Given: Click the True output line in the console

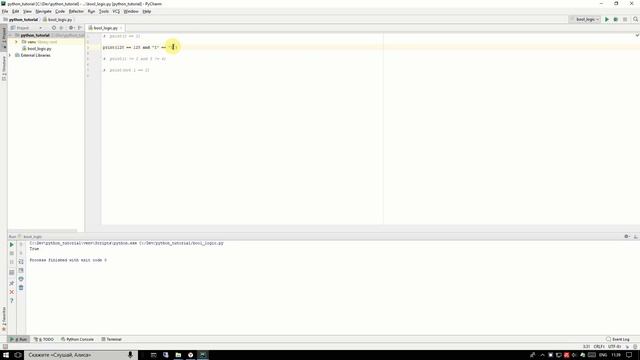Looking at the screenshot, I should (x=34, y=249).
